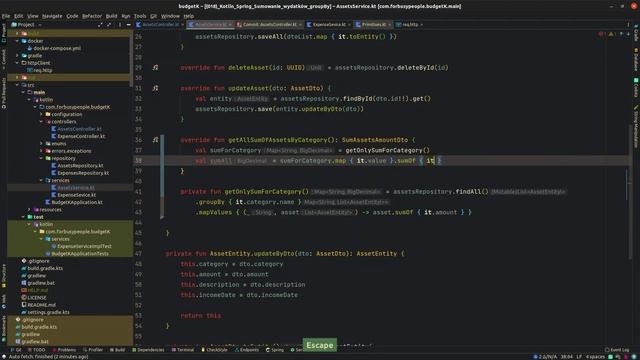Open the Build menu

(x=111, y=16)
